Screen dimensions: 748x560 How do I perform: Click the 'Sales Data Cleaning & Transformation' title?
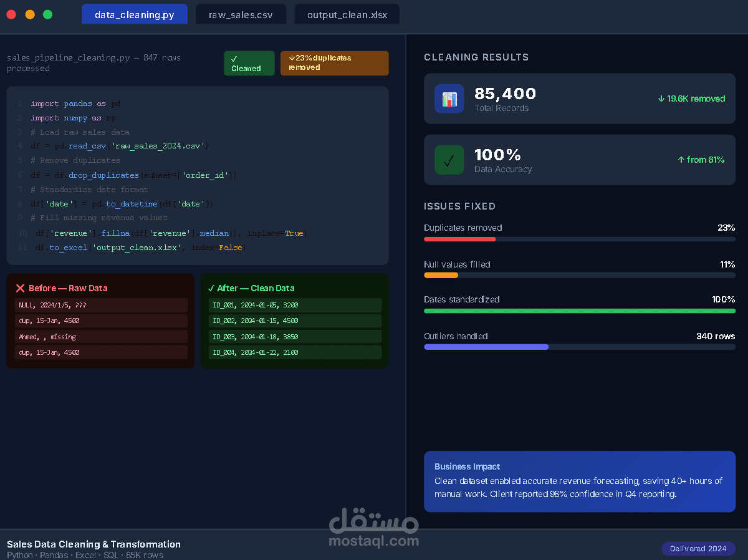click(x=93, y=544)
